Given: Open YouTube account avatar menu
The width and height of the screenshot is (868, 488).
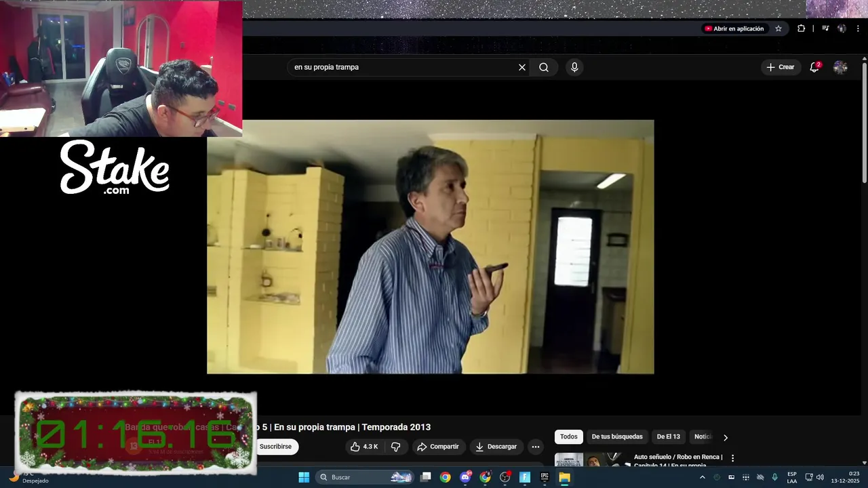Looking at the screenshot, I should tap(840, 67).
